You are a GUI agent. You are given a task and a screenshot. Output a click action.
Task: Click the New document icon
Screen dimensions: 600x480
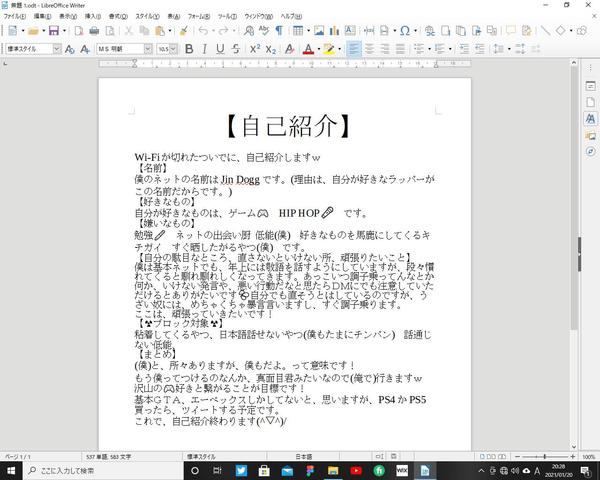[x=13, y=31]
